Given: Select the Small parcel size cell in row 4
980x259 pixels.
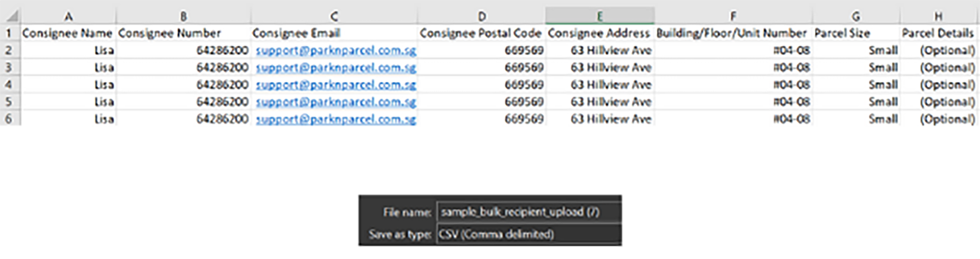Looking at the screenshot, I should click(856, 85).
